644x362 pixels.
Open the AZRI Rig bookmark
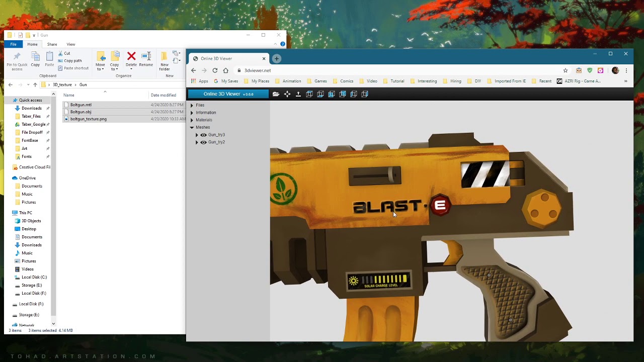pyautogui.click(x=579, y=81)
